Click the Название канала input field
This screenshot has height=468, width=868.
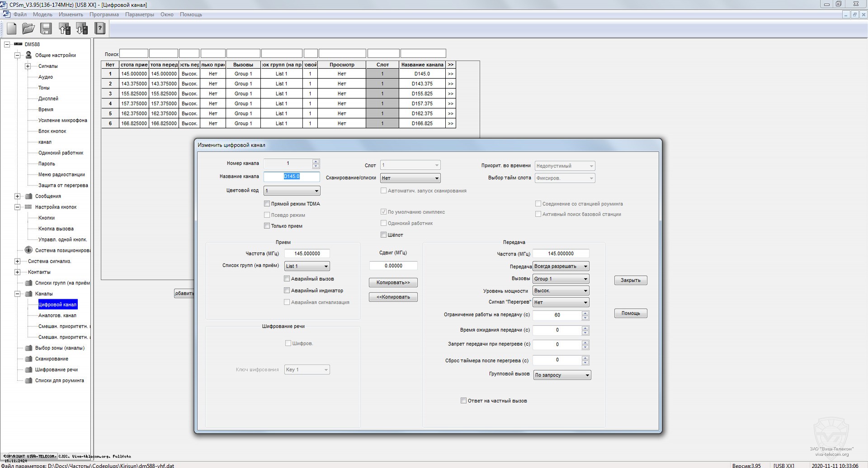point(292,176)
